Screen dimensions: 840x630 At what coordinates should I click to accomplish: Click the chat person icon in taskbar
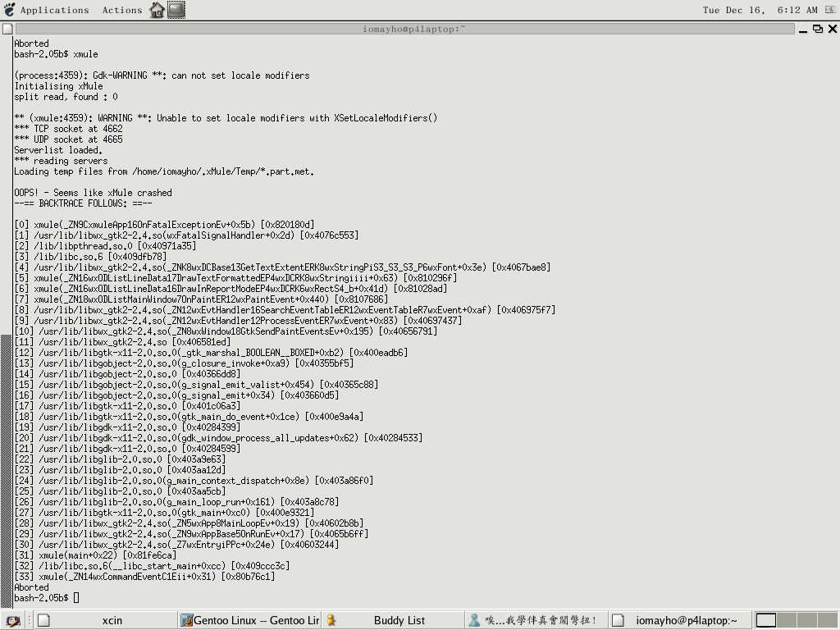click(474, 620)
